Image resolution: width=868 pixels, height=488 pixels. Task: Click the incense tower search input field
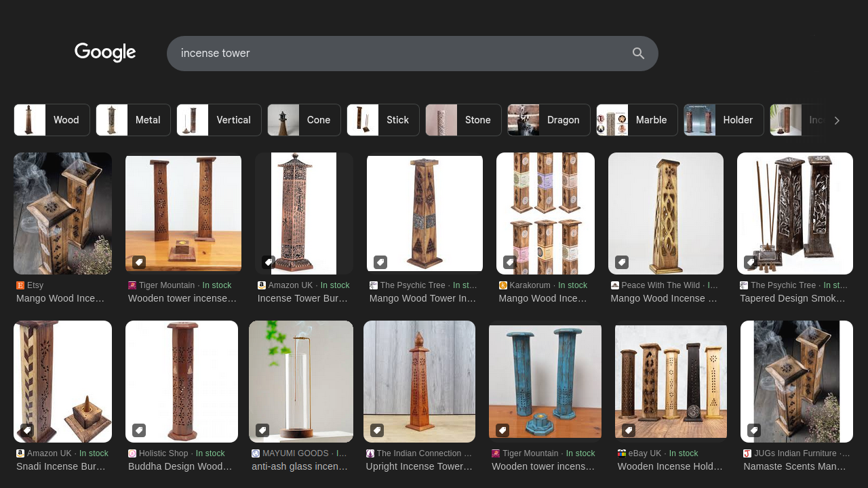coord(400,54)
